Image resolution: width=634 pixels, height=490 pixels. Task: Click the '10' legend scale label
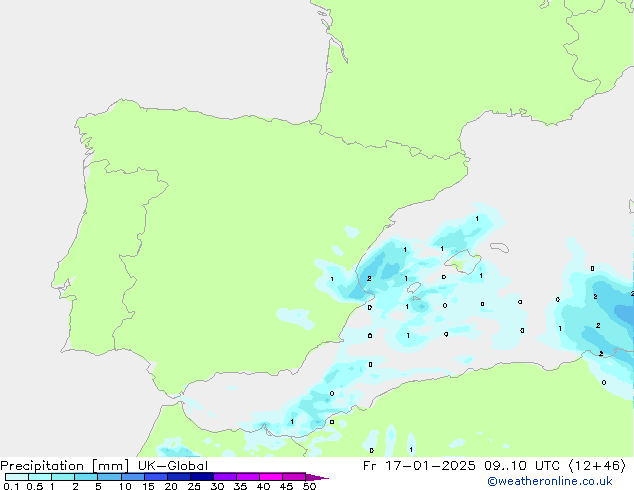click(125, 486)
